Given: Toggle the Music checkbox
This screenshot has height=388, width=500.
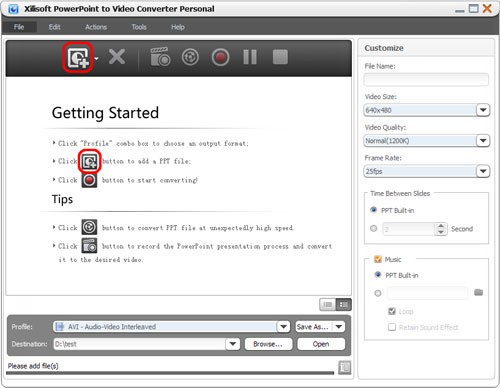Looking at the screenshot, I should click(x=378, y=259).
